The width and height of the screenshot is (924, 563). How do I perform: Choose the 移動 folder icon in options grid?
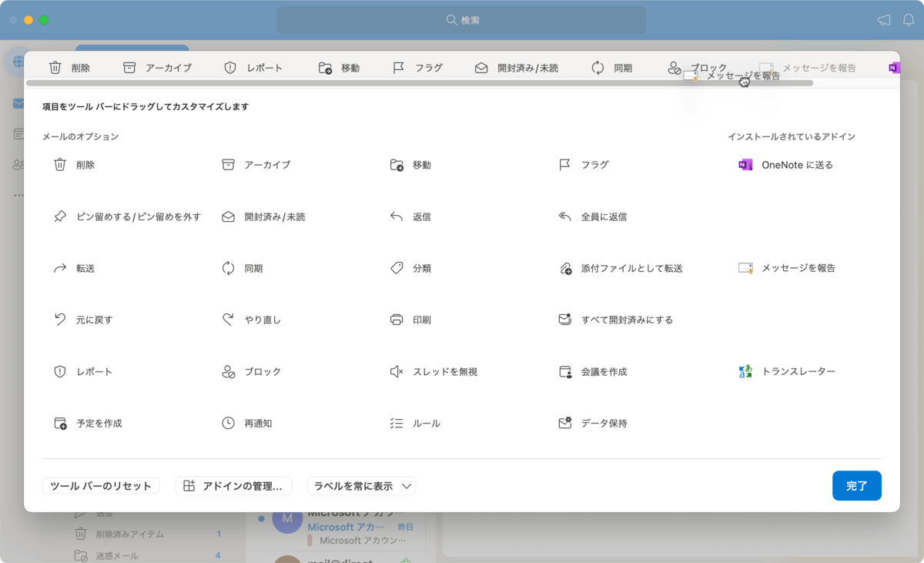[397, 165]
